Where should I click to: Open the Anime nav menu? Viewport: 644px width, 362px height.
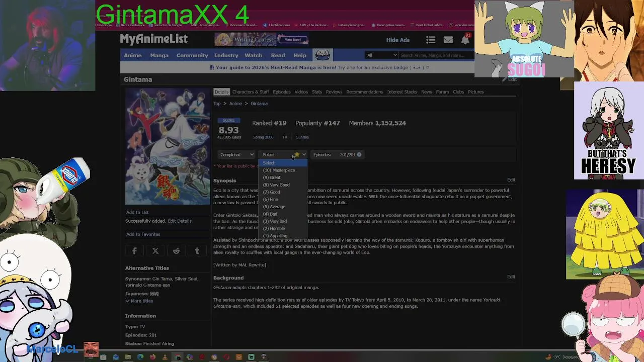pos(133,55)
